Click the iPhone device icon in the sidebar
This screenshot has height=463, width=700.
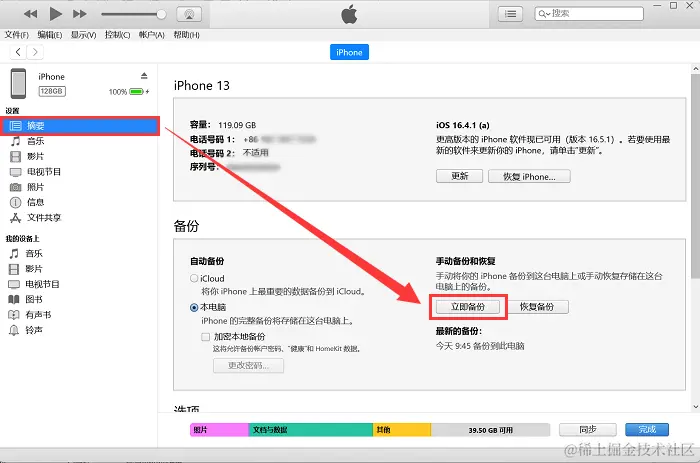(18, 83)
